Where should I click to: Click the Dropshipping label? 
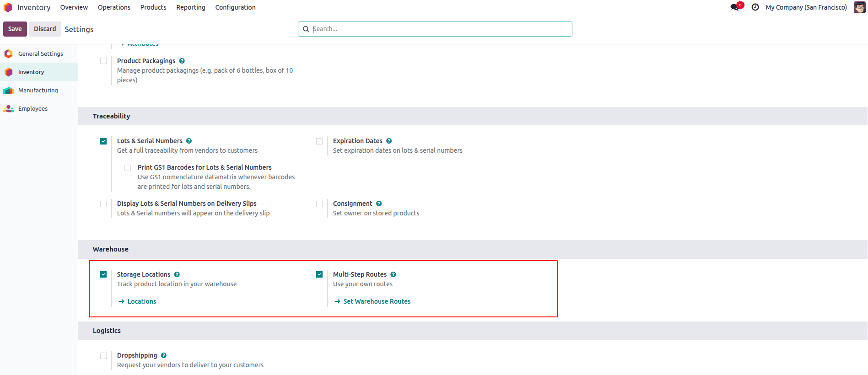(137, 355)
